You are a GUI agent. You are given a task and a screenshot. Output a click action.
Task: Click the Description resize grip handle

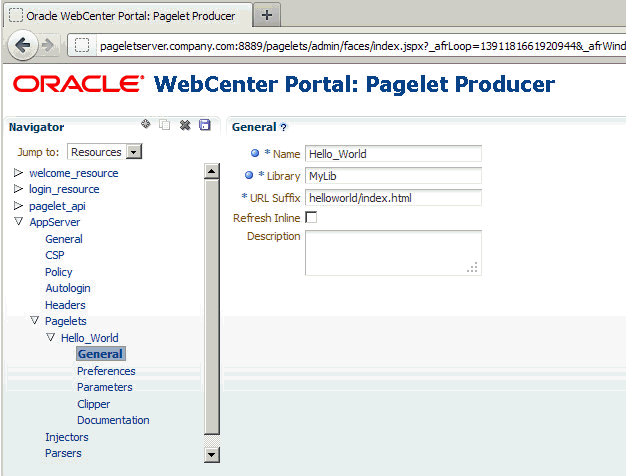472,268
